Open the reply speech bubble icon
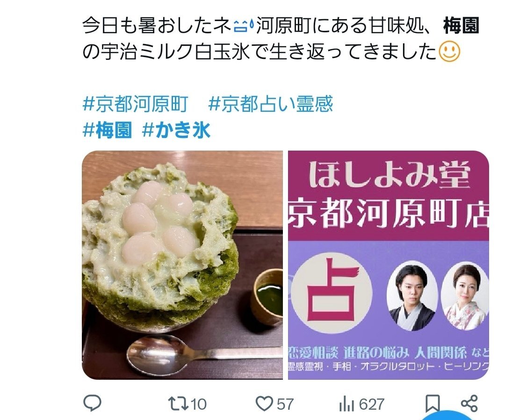The image size is (505, 420). 93,403
